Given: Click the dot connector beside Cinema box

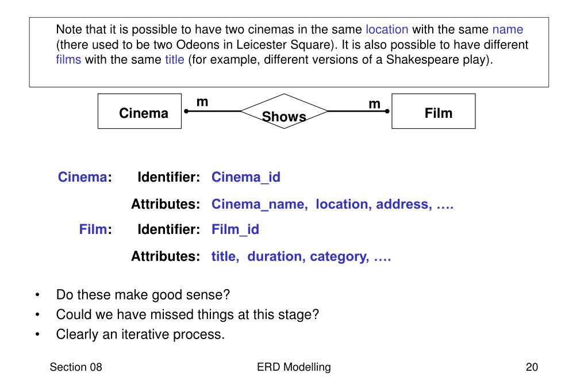Looking at the screenshot, I should tap(186, 111).
